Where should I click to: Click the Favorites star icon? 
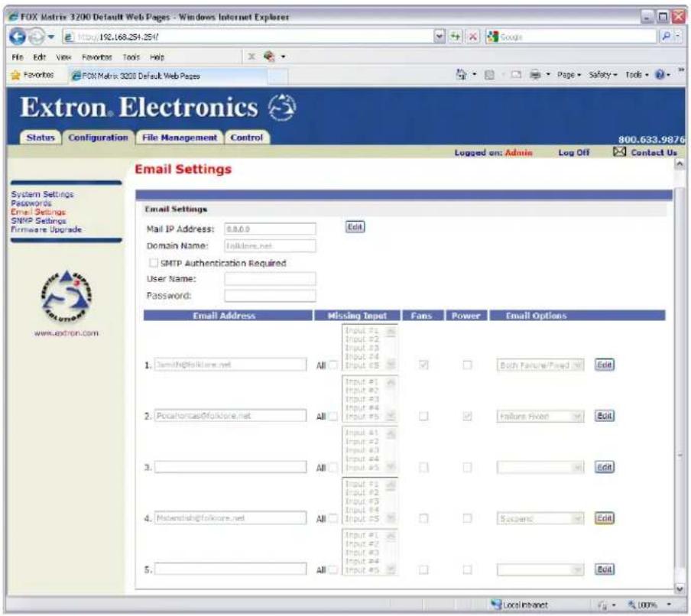point(15,76)
